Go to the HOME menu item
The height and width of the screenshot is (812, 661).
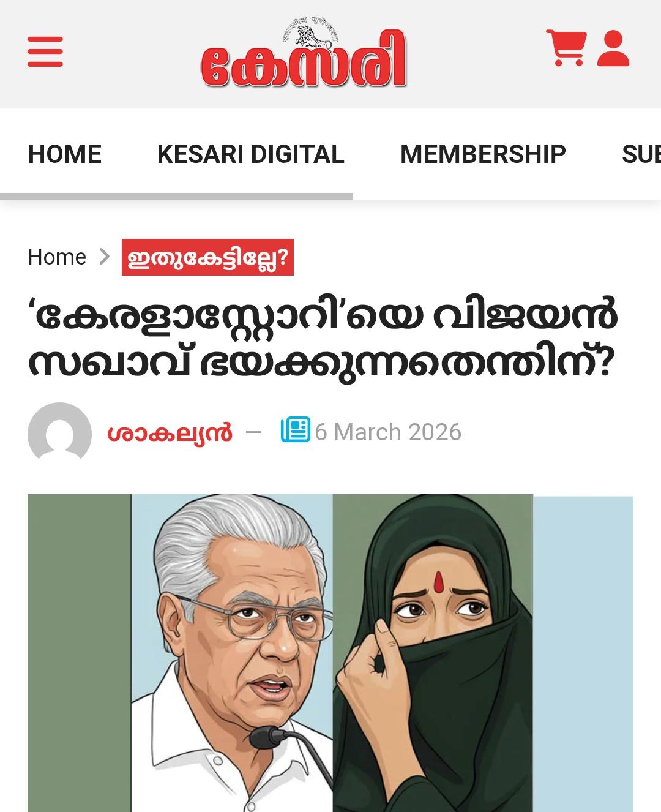[65, 154]
